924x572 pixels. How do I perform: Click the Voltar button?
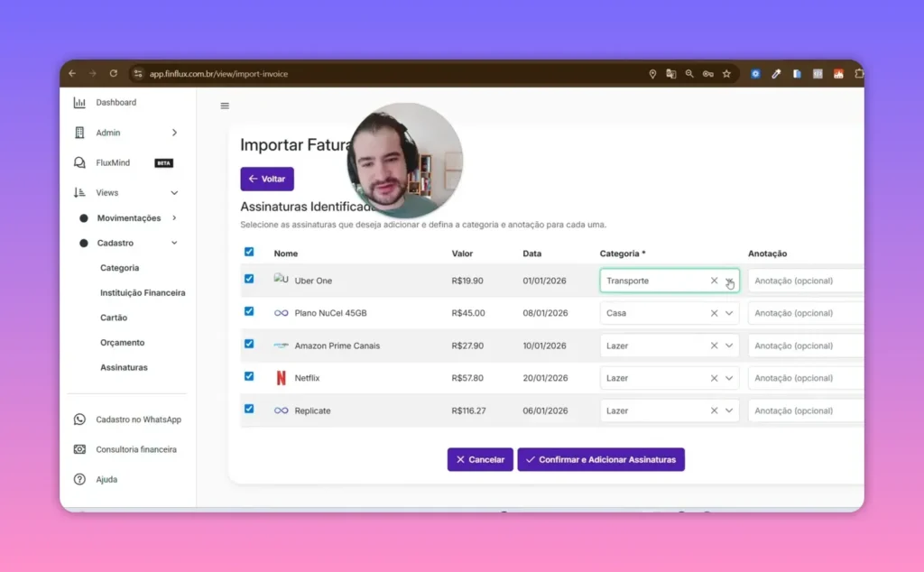pyautogui.click(x=267, y=179)
